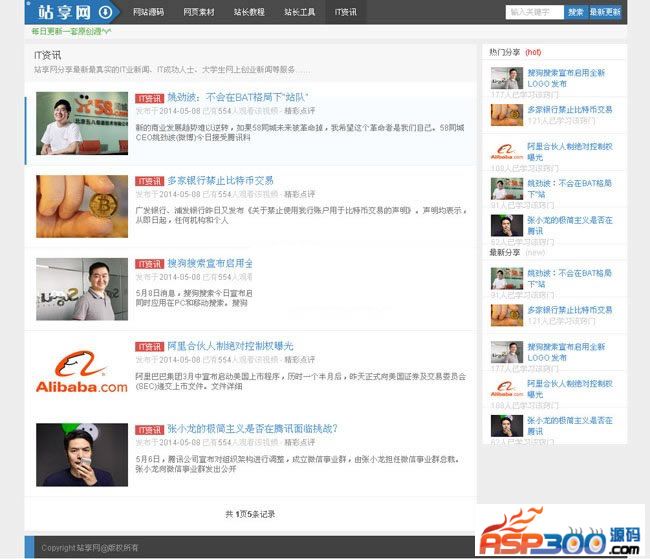
Task: Click the 每日更新一套原创源 green slogan
Action: pos(71,31)
